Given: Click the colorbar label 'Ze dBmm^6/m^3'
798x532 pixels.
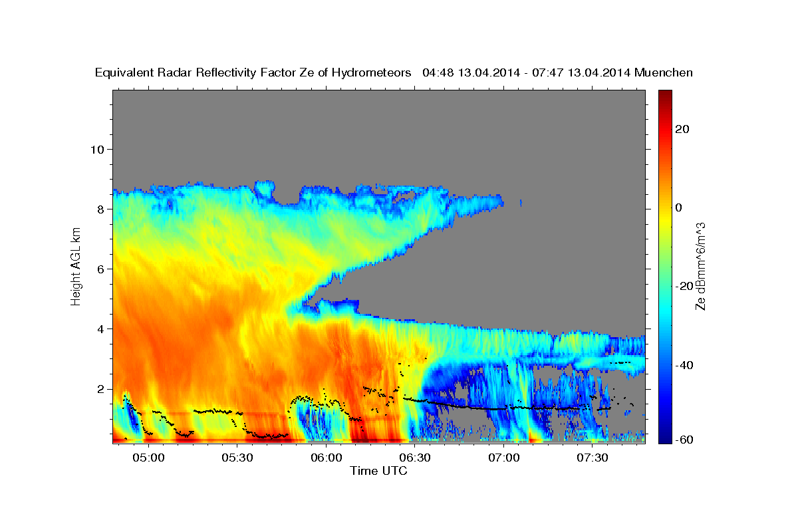Looking at the screenshot, I should (x=700, y=267).
